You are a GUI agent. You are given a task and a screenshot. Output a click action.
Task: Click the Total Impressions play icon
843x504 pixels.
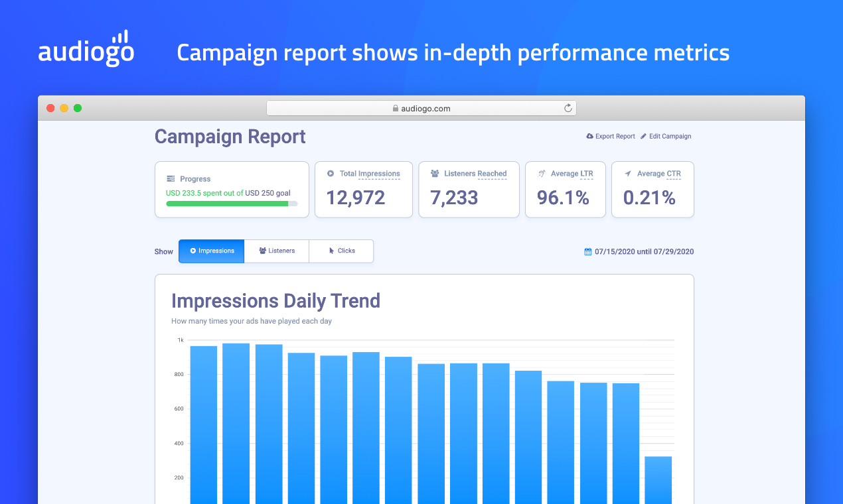pos(331,174)
